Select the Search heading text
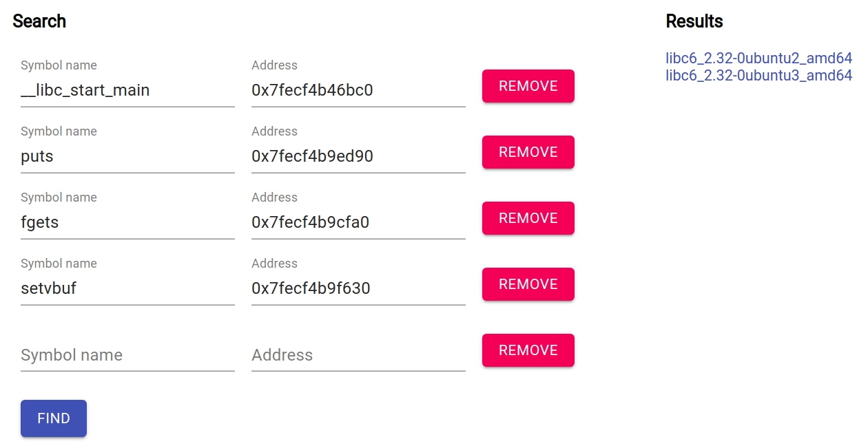Image resolution: width=868 pixels, height=448 pixels. (x=39, y=21)
